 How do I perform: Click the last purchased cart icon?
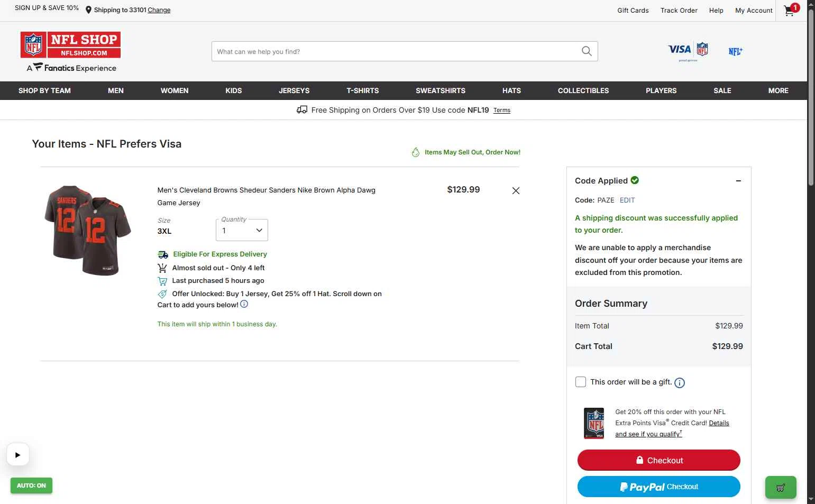[x=162, y=281]
